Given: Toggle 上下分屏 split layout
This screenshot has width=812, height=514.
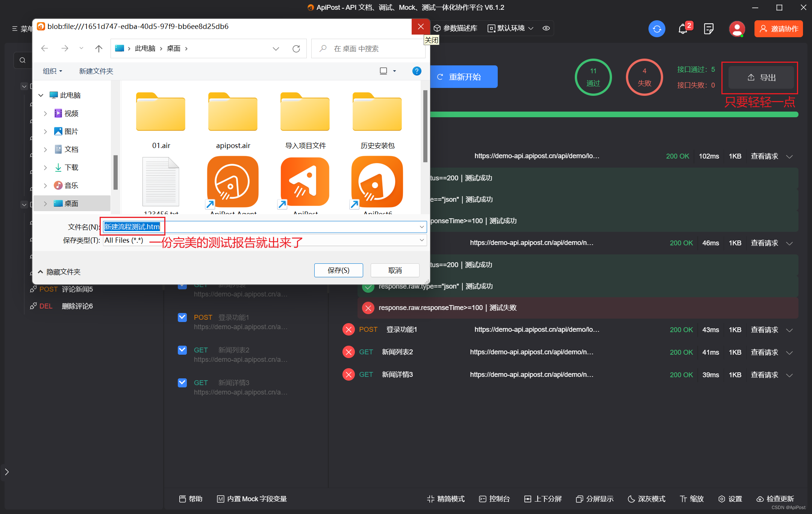Looking at the screenshot, I should (543, 499).
